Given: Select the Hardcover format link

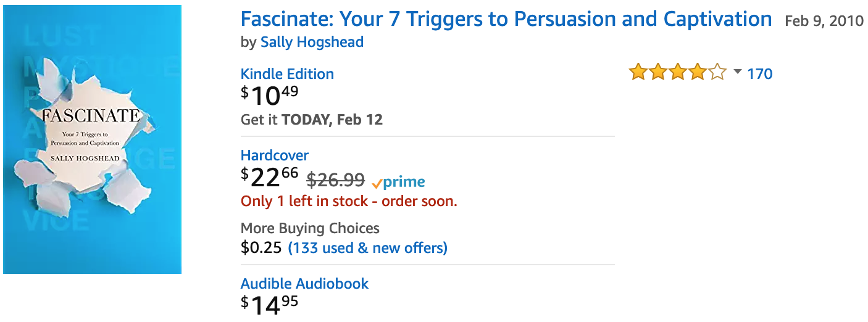Looking at the screenshot, I should [275, 155].
